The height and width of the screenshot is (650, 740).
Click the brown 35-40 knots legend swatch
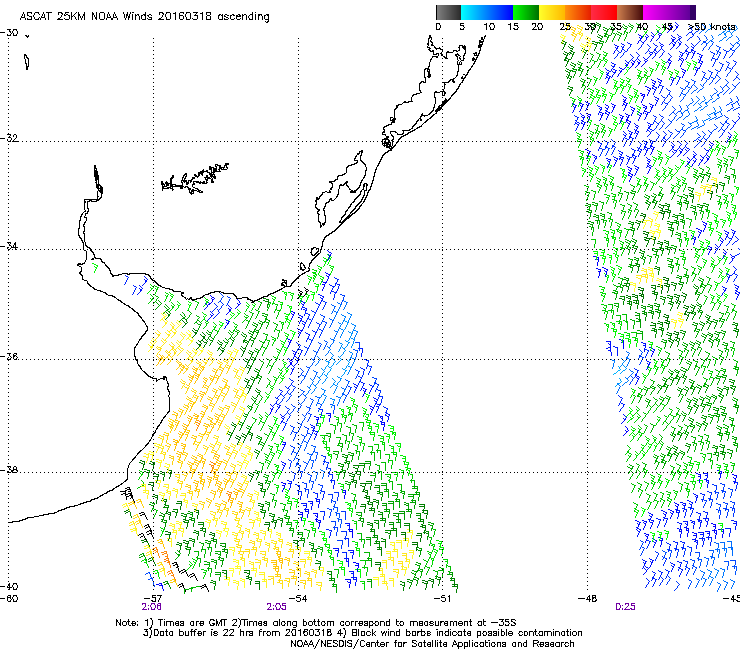[630, 12]
